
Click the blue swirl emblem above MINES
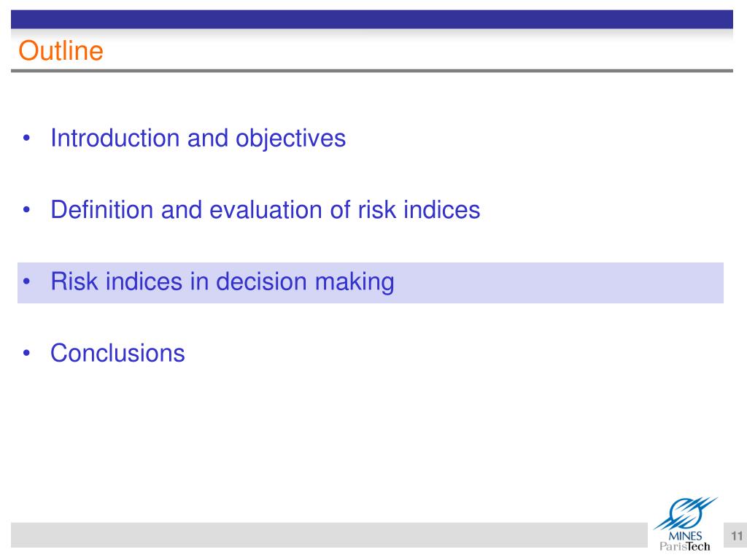pyautogui.click(x=685, y=513)
